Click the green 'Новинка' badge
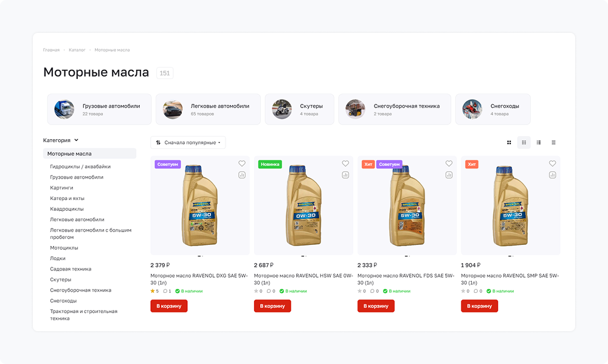 [270, 164]
